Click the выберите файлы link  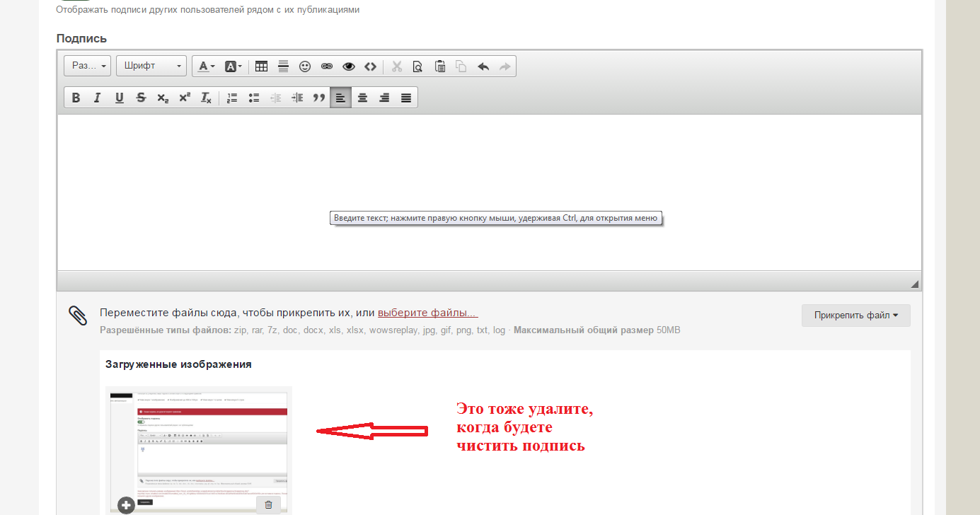pyautogui.click(x=427, y=313)
